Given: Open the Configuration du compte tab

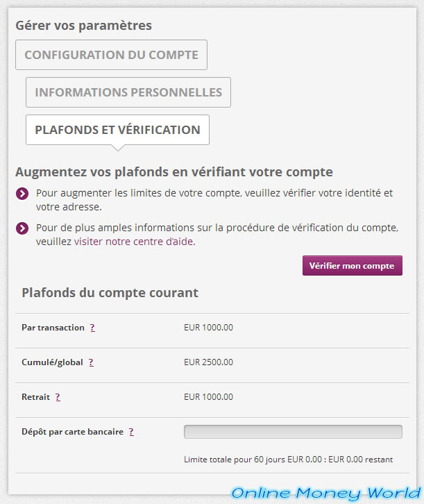Looking at the screenshot, I should (x=111, y=55).
